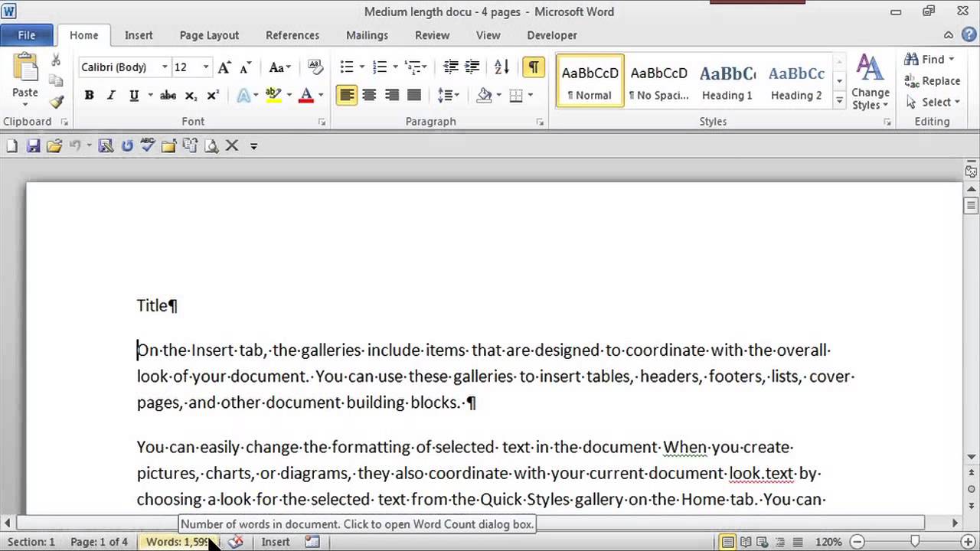Image resolution: width=980 pixels, height=551 pixels.
Task: Click the Superscript button
Action: pyautogui.click(x=213, y=96)
